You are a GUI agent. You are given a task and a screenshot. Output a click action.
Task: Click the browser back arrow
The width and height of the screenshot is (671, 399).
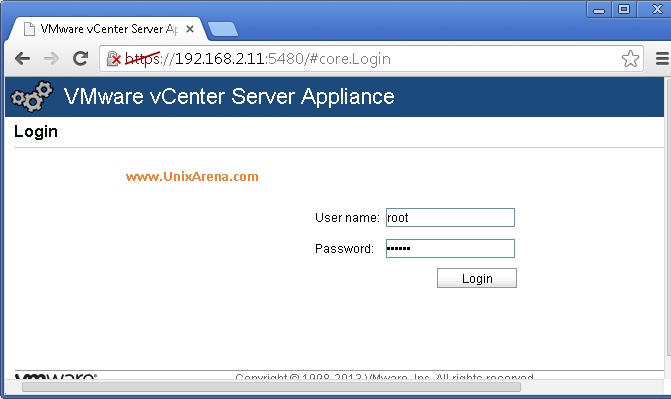click(22, 59)
